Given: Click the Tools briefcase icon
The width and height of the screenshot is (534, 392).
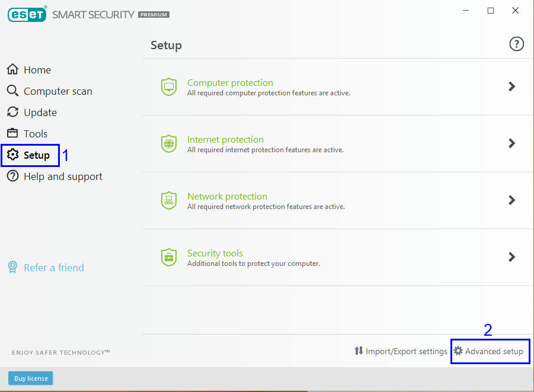Looking at the screenshot, I should (12, 133).
